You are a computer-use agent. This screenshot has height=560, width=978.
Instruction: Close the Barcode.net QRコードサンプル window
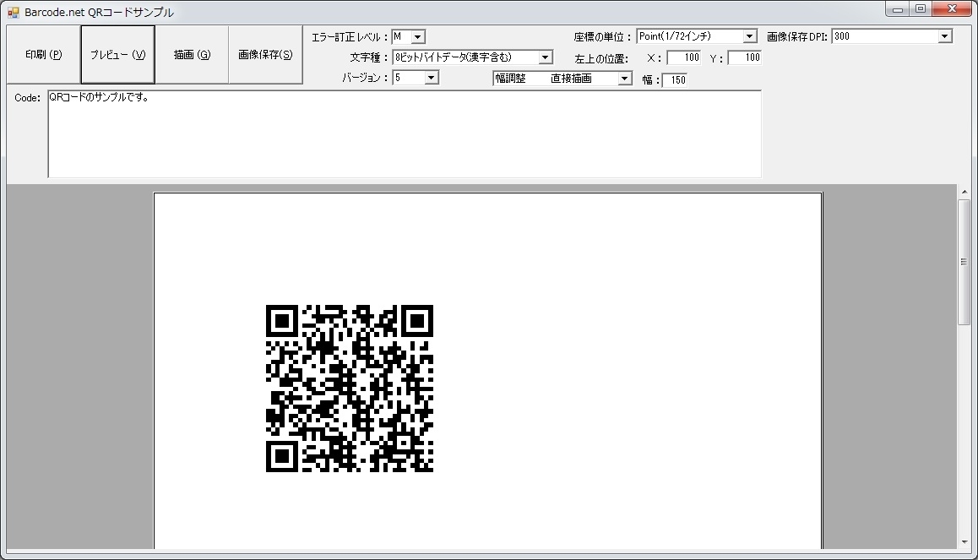(953, 9)
